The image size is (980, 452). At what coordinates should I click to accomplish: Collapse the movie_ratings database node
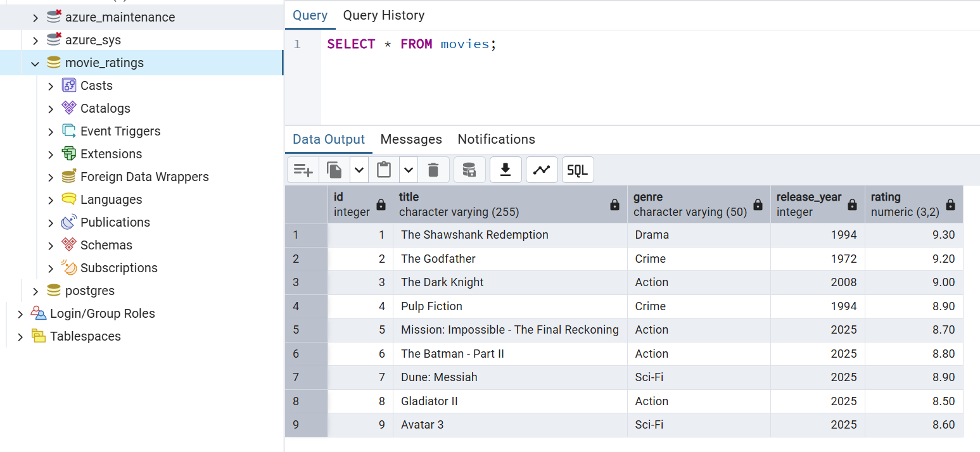[35, 62]
